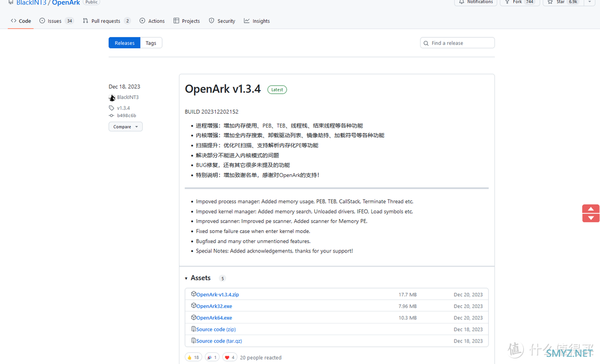
Task: Click package icon next to OpenArk32.exe
Action: [x=194, y=306]
